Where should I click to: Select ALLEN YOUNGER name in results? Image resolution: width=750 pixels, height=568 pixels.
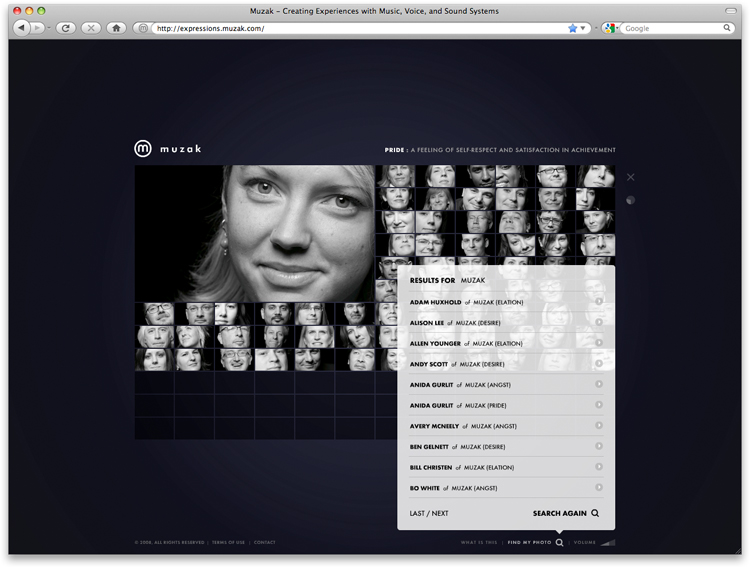click(435, 344)
